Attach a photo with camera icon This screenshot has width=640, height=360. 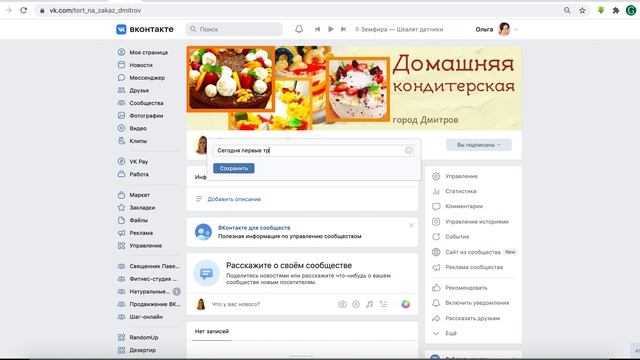tap(342, 304)
